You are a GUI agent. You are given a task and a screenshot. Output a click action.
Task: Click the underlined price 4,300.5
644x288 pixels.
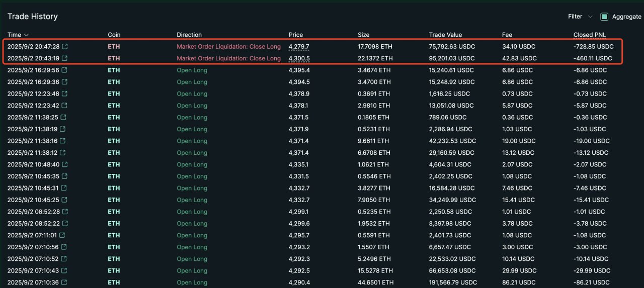[299, 58]
